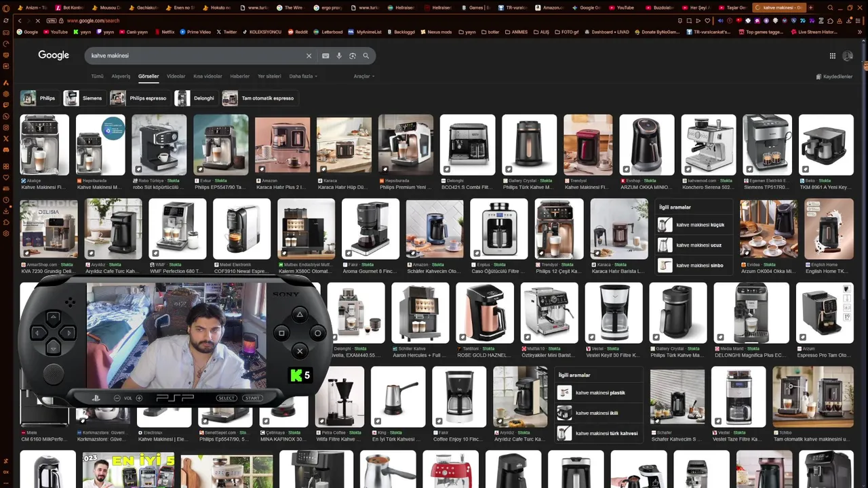The width and height of the screenshot is (868, 488).
Task: Open related search kahve makinesi plastik
Action: click(x=598, y=393)
